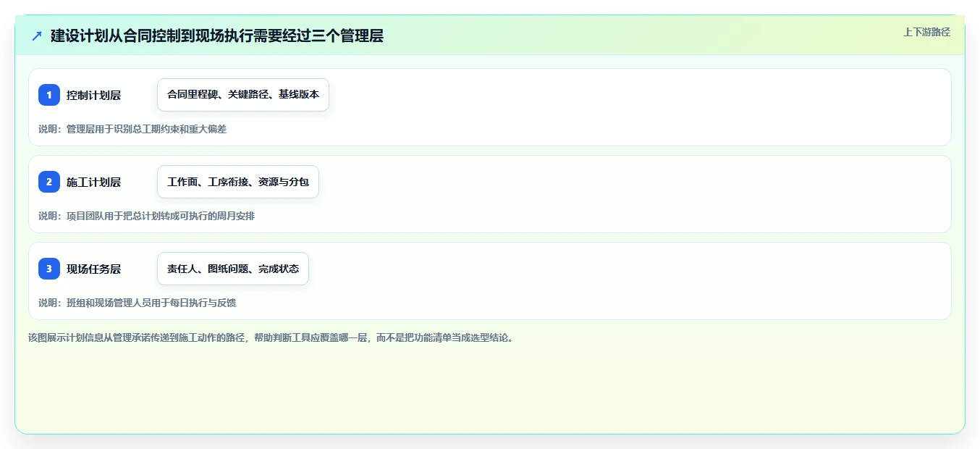Select the 施工计划层 layer name

tap(93, 182)
